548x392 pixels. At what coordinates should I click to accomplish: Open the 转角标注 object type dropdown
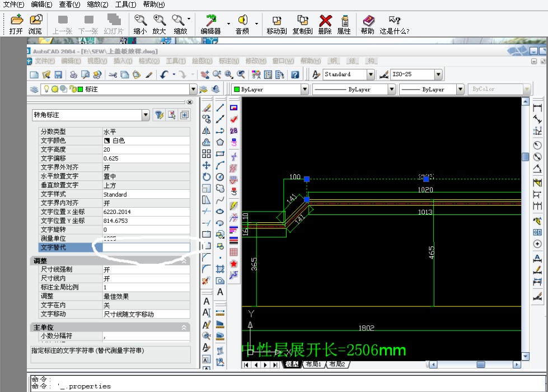tap(146, 115)
